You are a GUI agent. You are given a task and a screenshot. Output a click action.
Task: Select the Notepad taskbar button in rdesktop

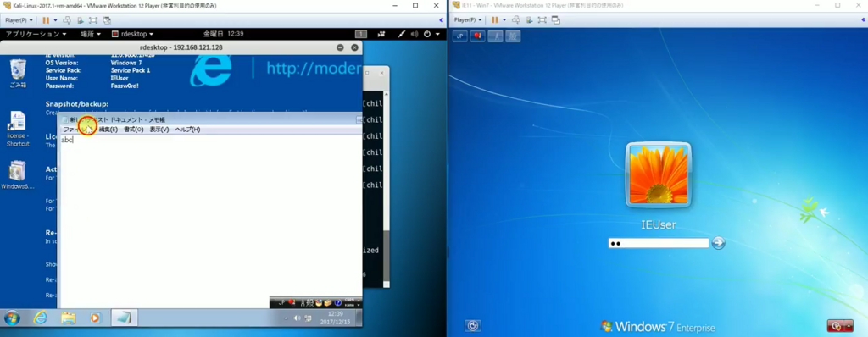pos(124,318)
